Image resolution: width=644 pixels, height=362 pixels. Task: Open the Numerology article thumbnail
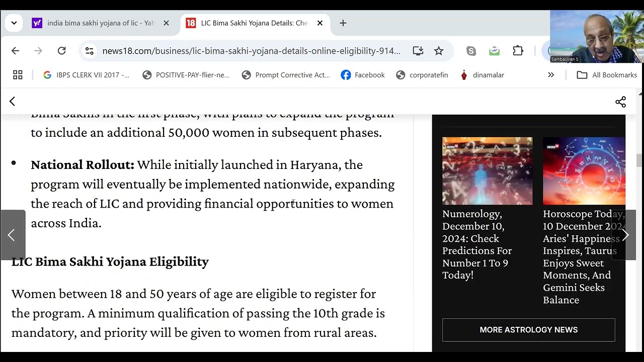(487, 171)
